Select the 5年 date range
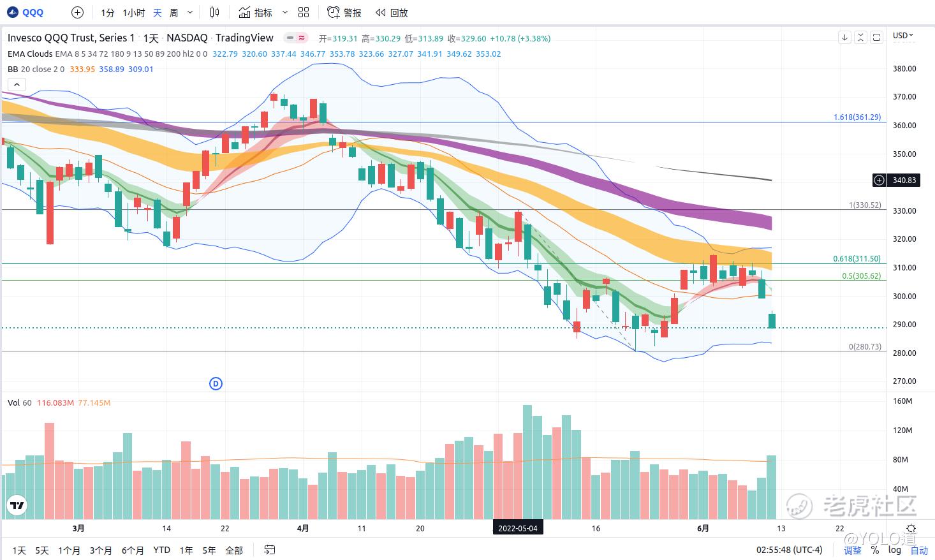 tap(209, 550)
